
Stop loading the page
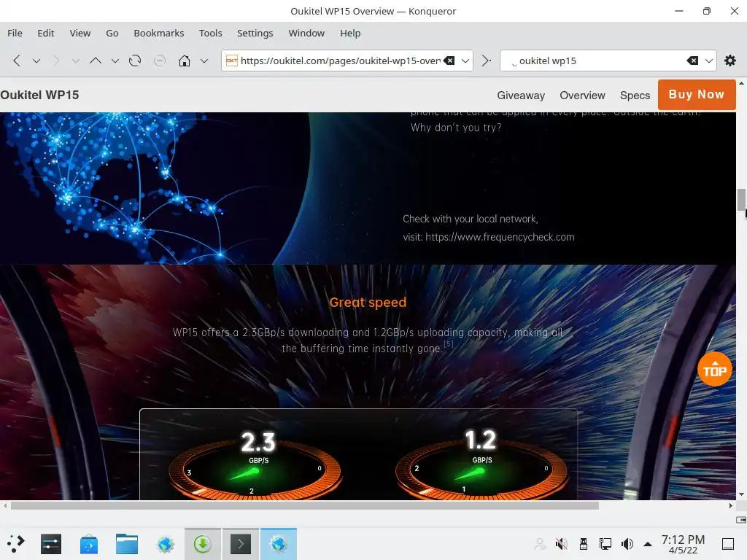point(160,61)
